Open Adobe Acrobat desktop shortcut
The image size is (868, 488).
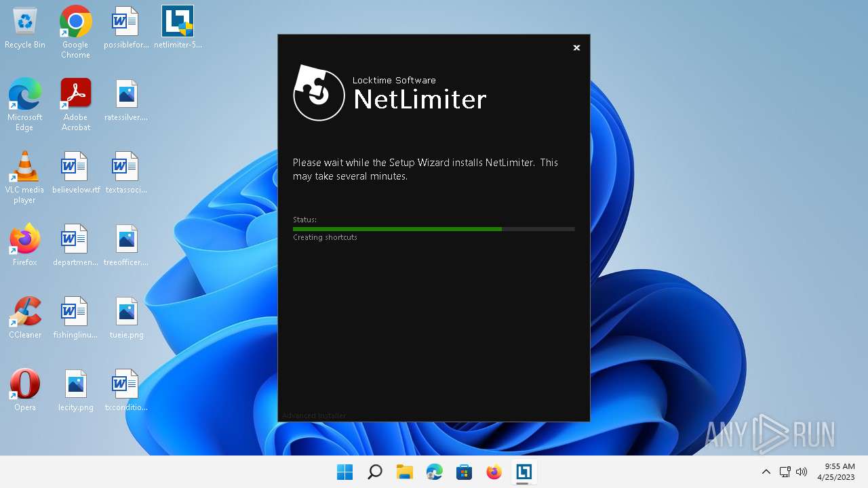[75, 104]
